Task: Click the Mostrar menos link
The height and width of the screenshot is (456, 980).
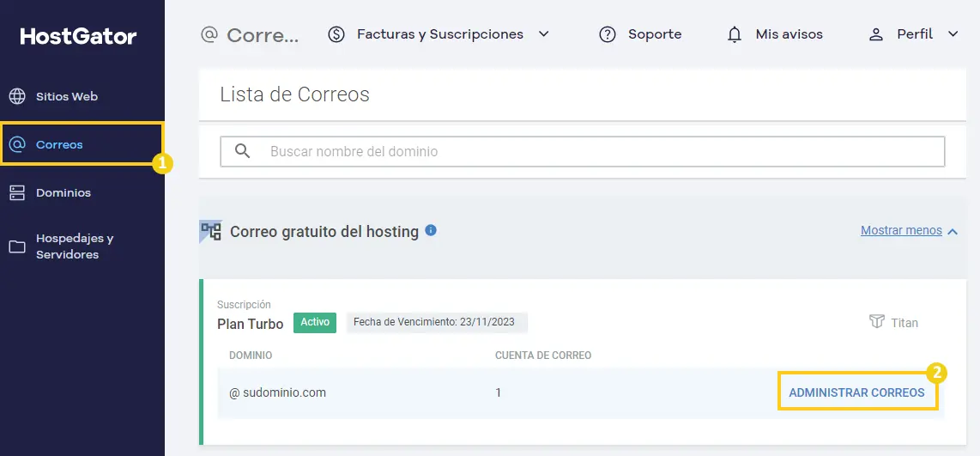Action: (901, 230)
